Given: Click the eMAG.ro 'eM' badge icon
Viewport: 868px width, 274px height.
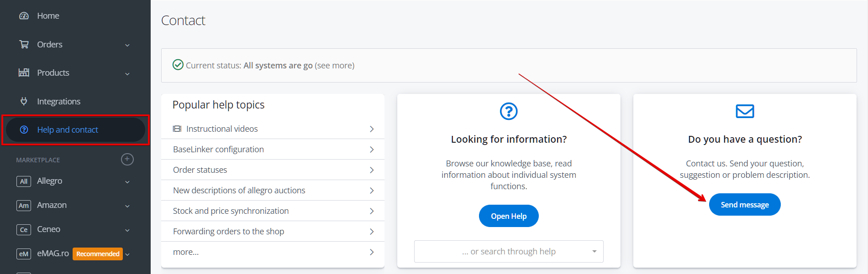Looking at the screenshot, I should pos(24,254).
